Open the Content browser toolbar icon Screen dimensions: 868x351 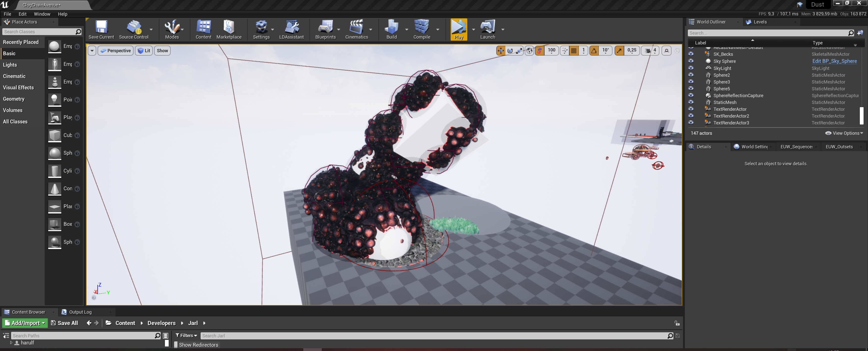(204, 30)
